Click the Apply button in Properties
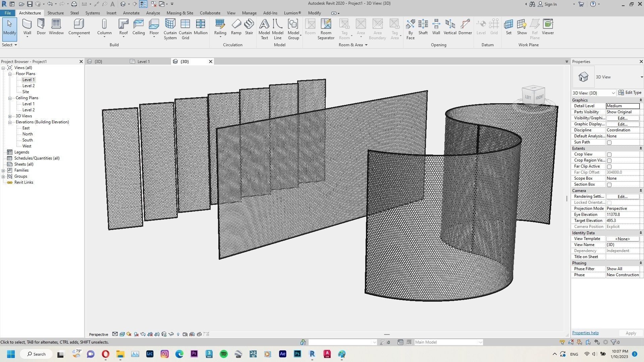 click(x=630, y=333)
